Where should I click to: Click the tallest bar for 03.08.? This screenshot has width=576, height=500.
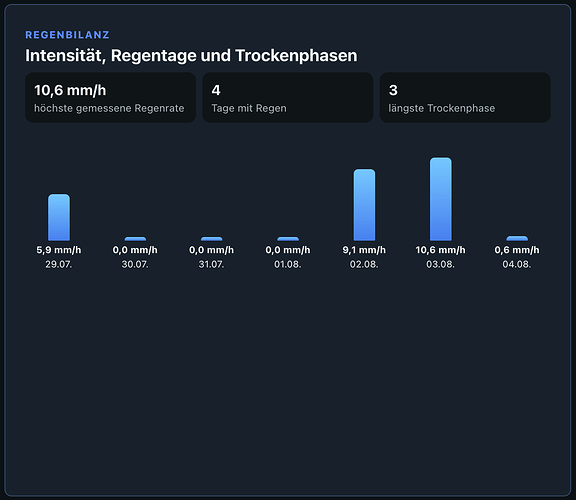tap(441, 199)
